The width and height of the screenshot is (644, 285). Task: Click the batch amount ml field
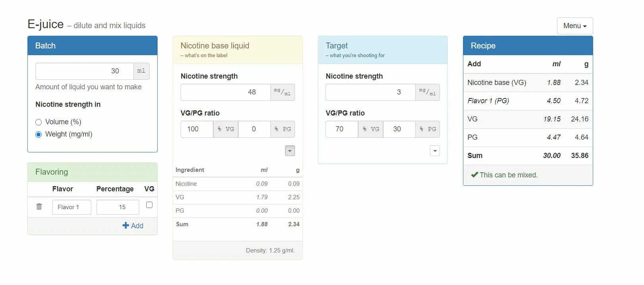[x=85, y=71]
